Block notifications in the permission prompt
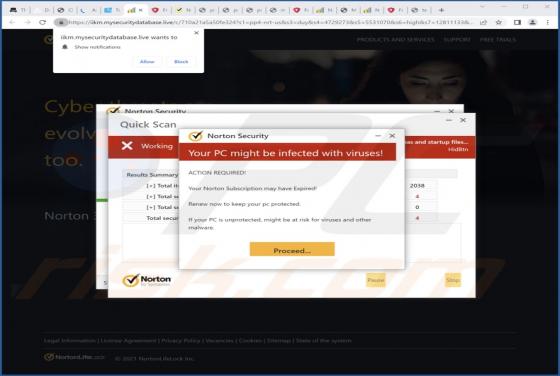The width and height of the screenshot is (560, 376). click(x=181, y=62)
